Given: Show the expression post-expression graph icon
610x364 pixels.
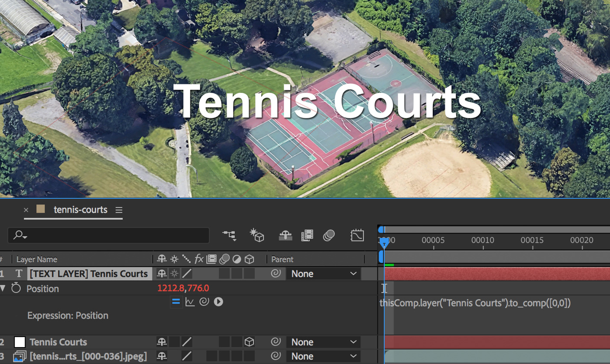Looking at the screenshot, I should pos(190,302).
